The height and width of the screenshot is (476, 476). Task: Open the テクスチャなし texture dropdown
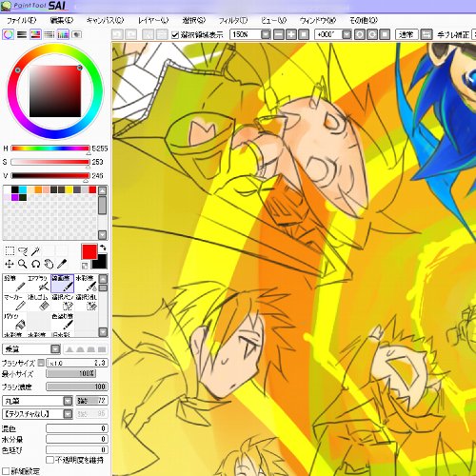click(x=68, y=414)
